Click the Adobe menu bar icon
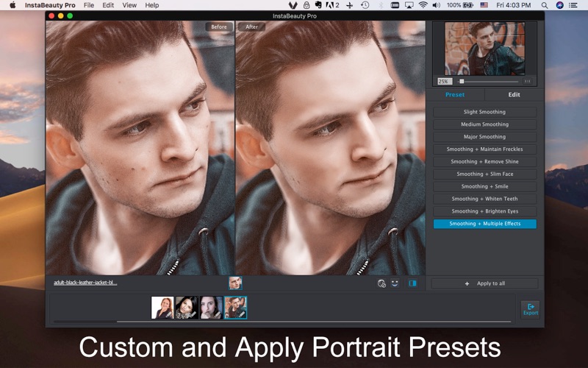The image size is (588, 368). pyautogui.click(x=333, y=5)
